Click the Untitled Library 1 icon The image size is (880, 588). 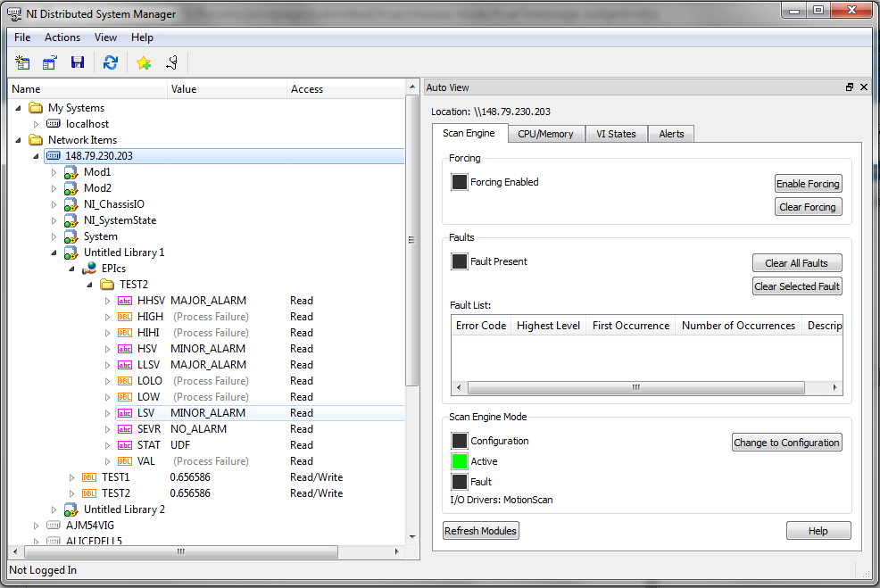click(x=71, y=253)
